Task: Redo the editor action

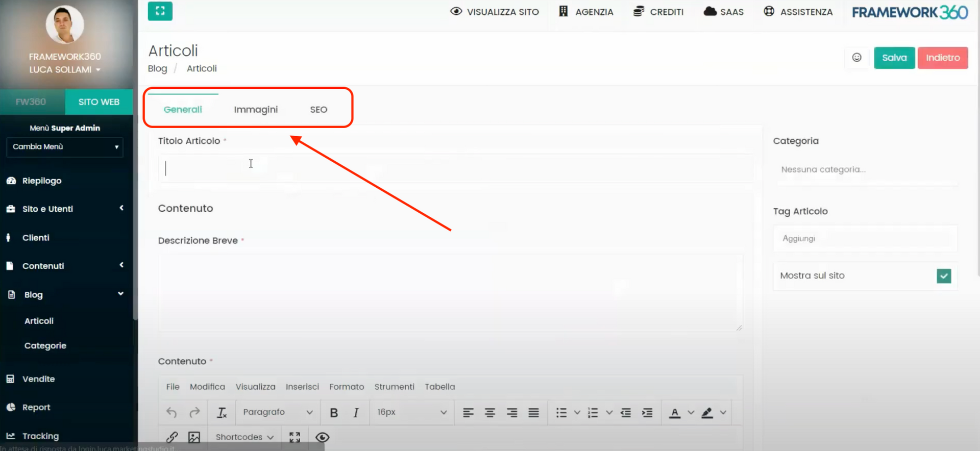Action: click(x=194, y=412)
